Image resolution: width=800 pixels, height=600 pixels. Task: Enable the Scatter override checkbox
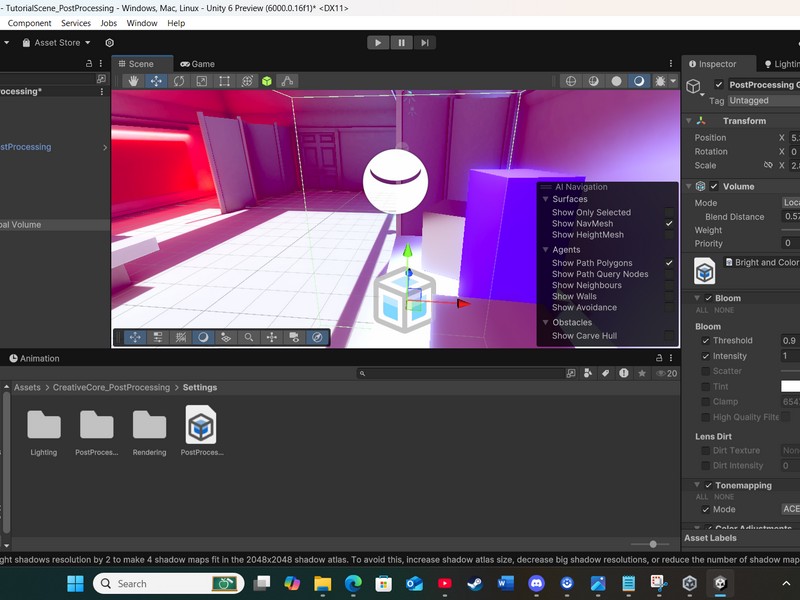pos(706,371)
